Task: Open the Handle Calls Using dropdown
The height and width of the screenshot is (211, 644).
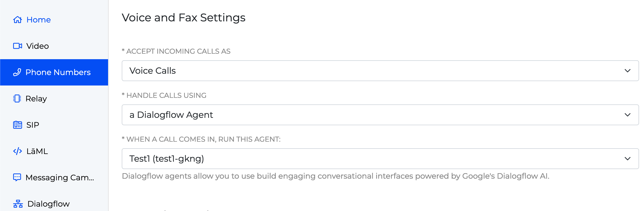Action: (380, 115)
